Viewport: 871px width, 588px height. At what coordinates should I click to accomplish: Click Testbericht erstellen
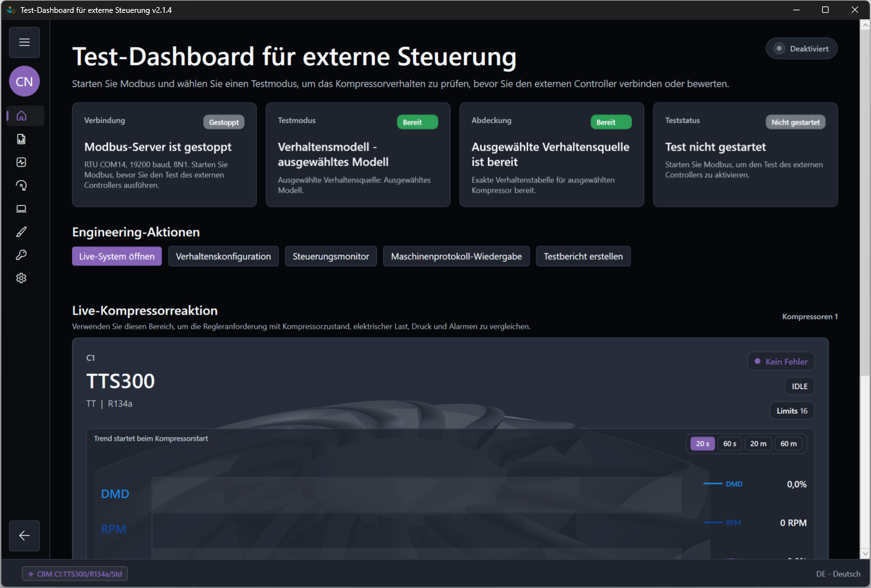(x=583, y=256)
